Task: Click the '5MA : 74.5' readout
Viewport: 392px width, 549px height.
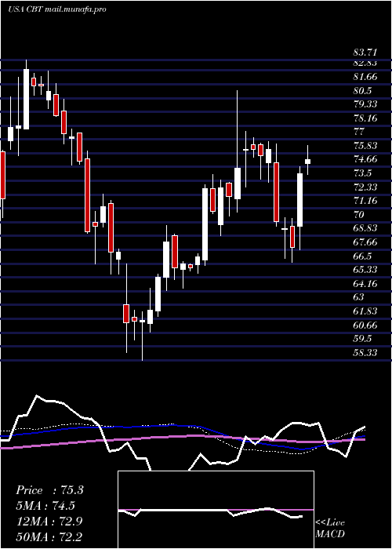Action: [45, 506]
